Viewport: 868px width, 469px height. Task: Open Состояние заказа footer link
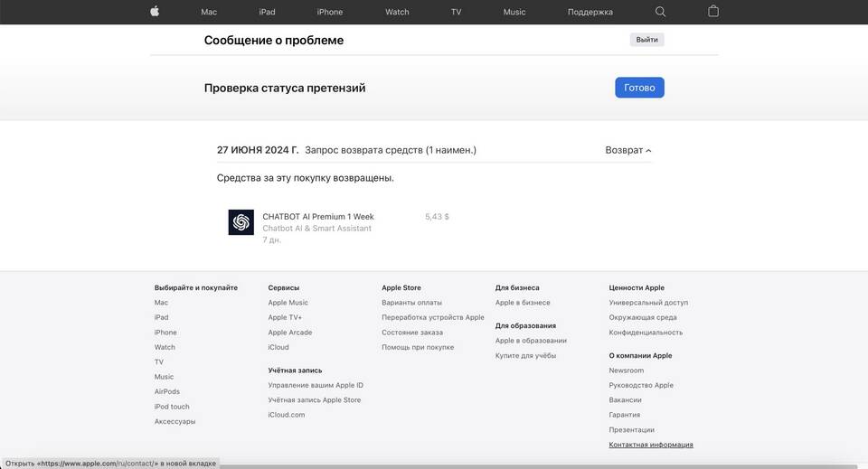412,333
